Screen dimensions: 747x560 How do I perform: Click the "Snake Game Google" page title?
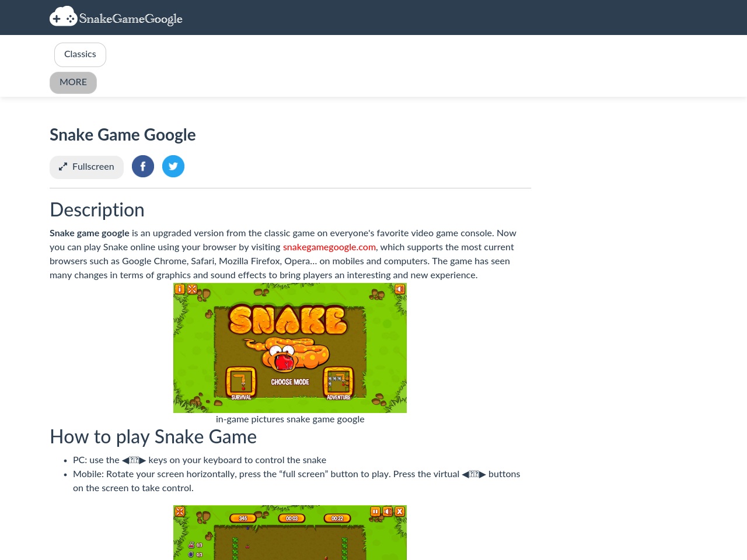tap(123, 135)
